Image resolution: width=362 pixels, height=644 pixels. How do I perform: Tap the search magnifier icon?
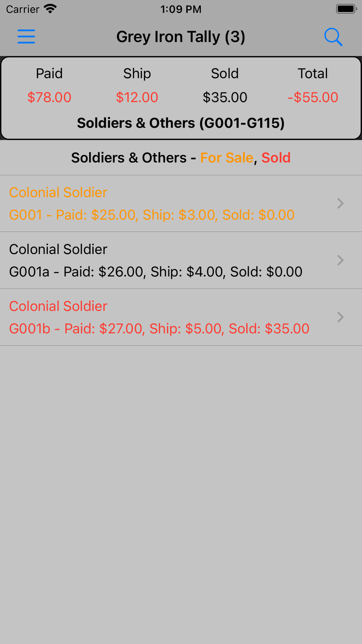pos(333,37)
